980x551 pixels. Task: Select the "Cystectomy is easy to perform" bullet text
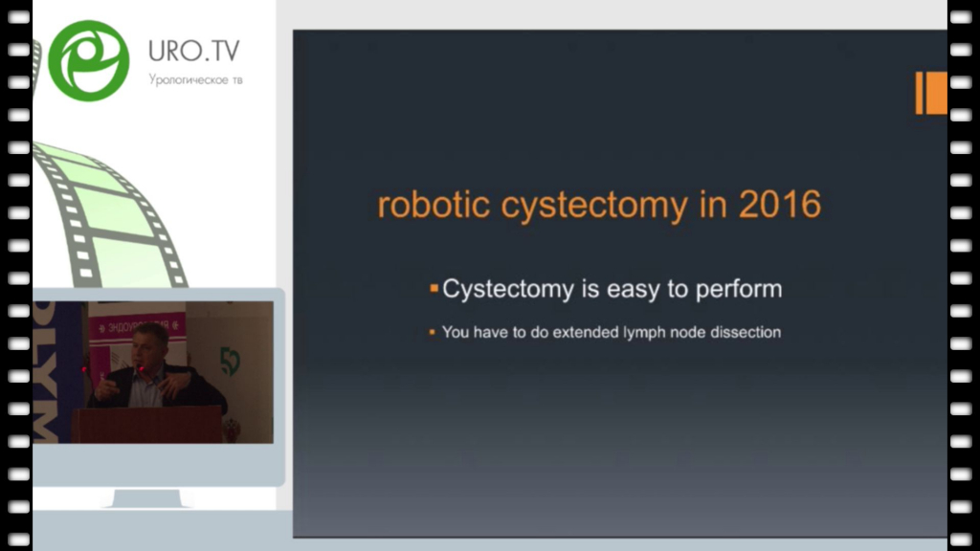tap(612, 289)
